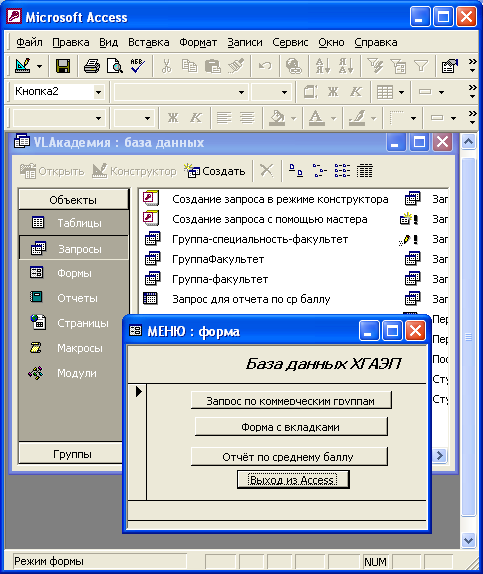This screenshot has width=483, height=574.
Task: Click Filter by Form icon
Action: (x=398, y=66)
